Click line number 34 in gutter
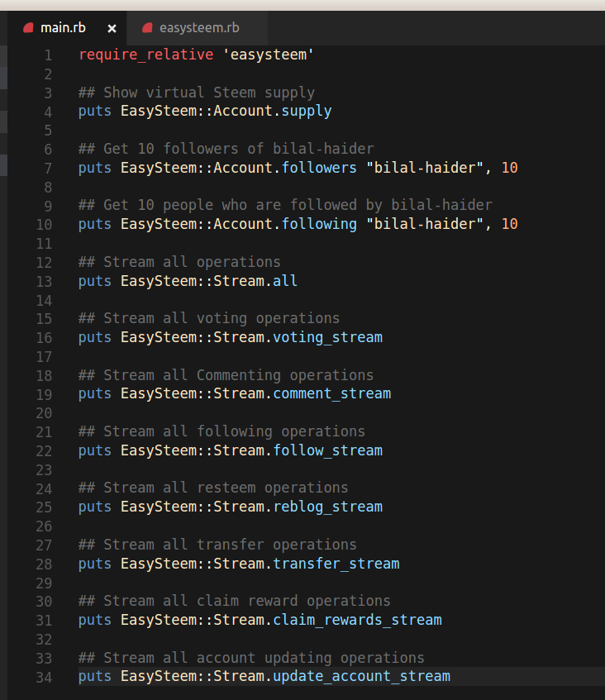Image resolution: width=605 pixels, height=700 pixels. click(44, 677)
